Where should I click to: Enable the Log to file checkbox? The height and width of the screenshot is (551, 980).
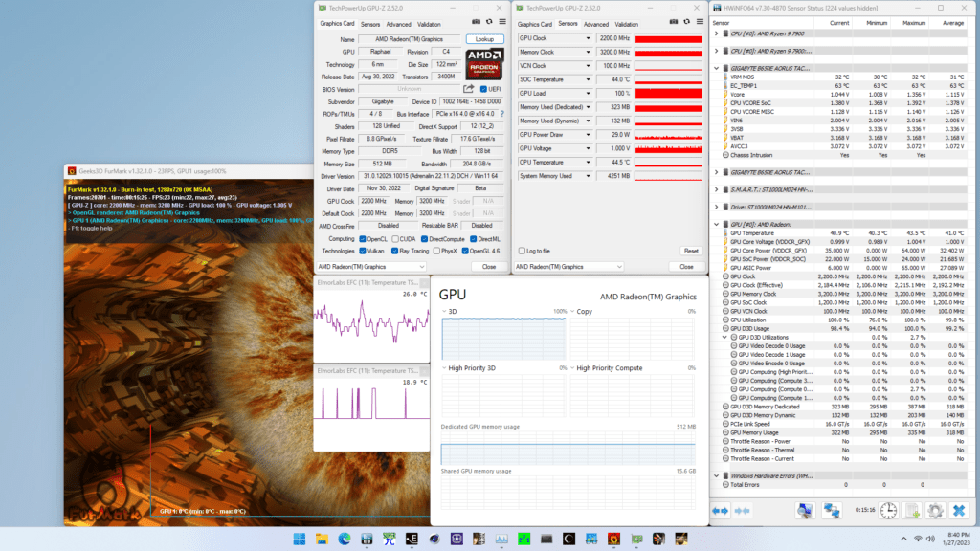[x=522, y=251]
